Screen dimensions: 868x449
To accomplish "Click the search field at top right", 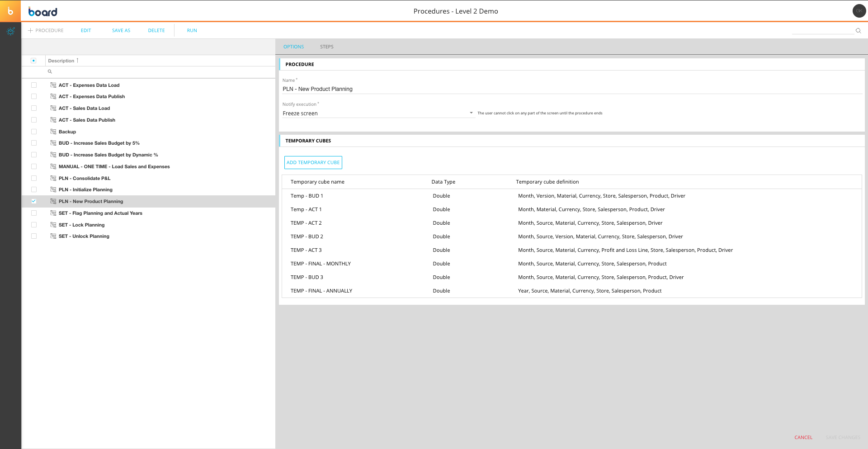I will click(823, 31).
